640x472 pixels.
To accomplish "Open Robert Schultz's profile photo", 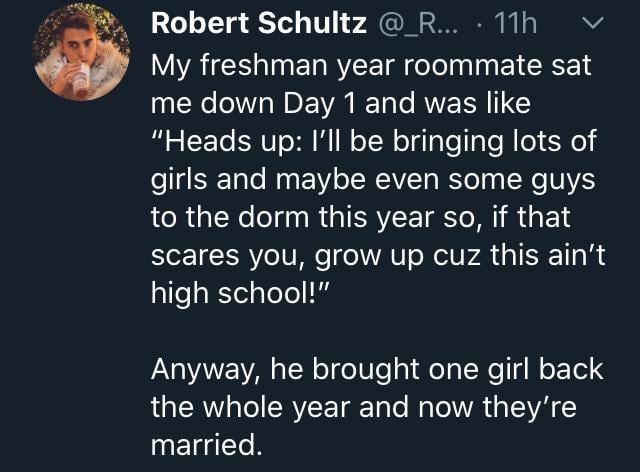I will [x=81, y=59].
